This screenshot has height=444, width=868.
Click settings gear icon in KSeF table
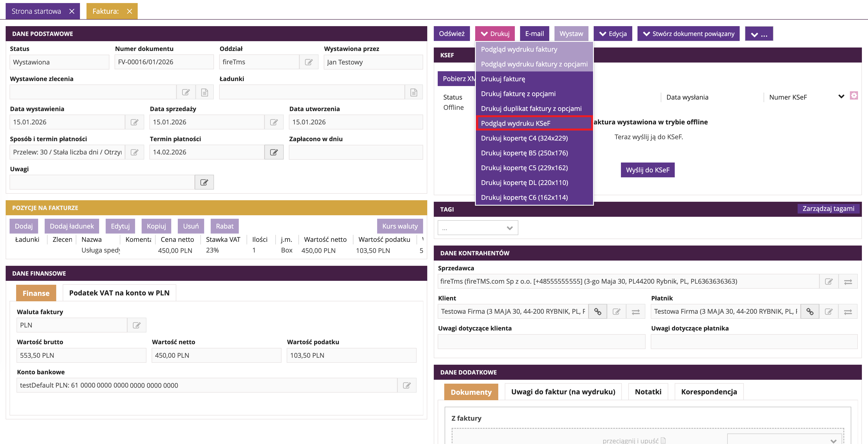[854, 96]
